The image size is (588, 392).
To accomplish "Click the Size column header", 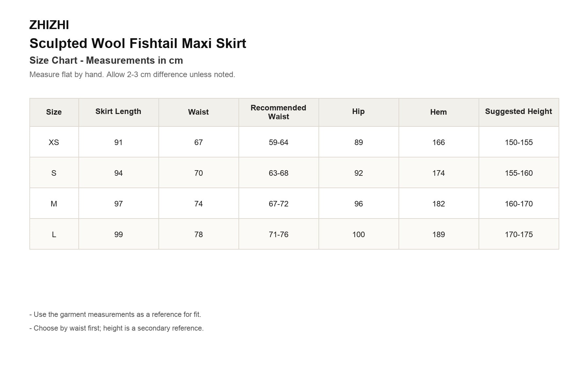I will tap(54, 112).
